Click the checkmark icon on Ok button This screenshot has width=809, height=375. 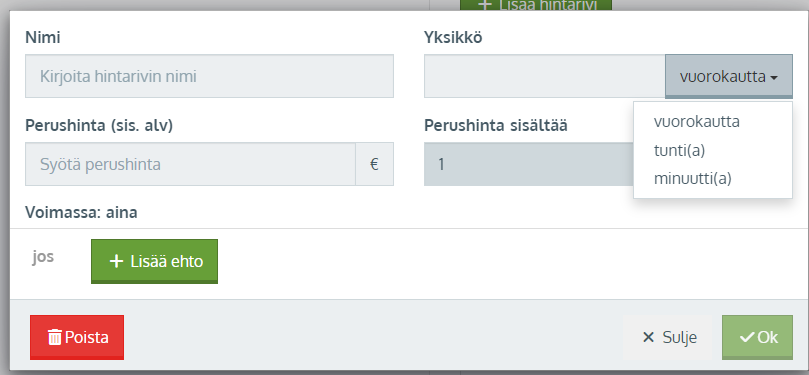coord(747,337)
